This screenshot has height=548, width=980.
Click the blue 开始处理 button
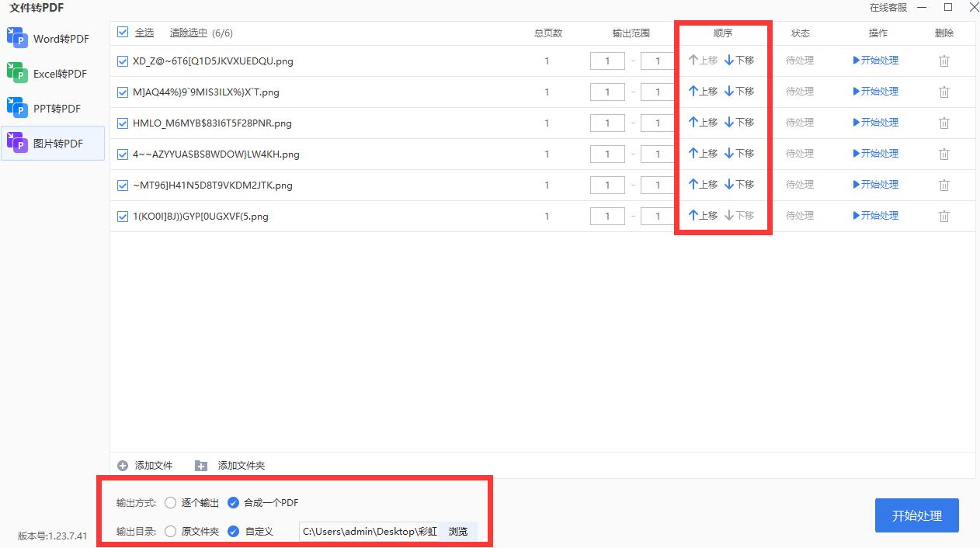916,515
